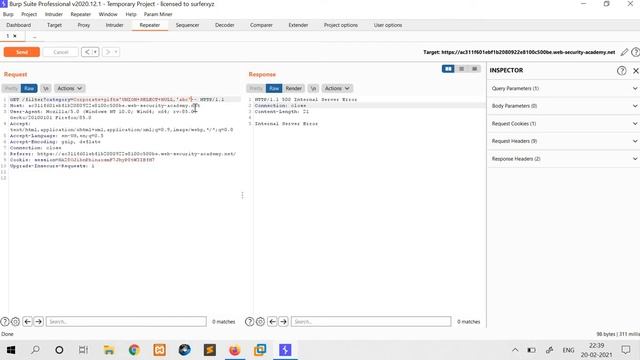Select the Pretty view in the Request panel
The width and height of the screenshot is (640, 360).
(x=11, y=88)
